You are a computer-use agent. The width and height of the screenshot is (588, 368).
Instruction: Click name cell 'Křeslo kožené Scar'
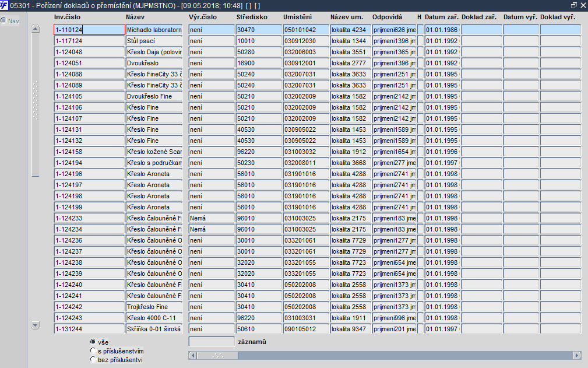pyautogui.click(x=154, y=152)
